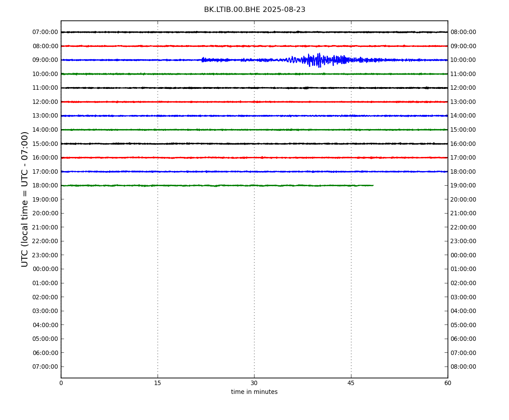Click the black trace on the 15:00:00 row

point(254,144)
